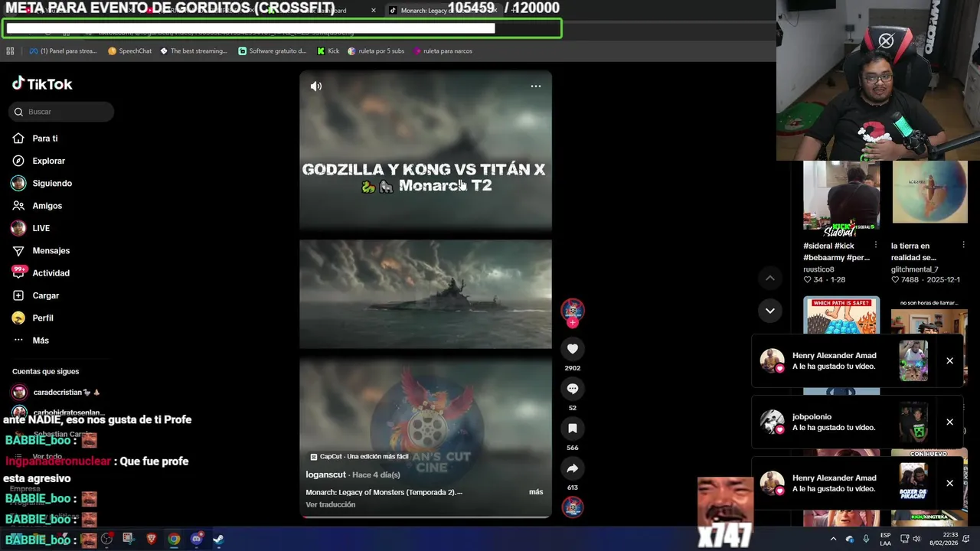Save video via bookmark icon (566)
The height and width of the screenshot is (551, 980).
click(x=573, y=429)
